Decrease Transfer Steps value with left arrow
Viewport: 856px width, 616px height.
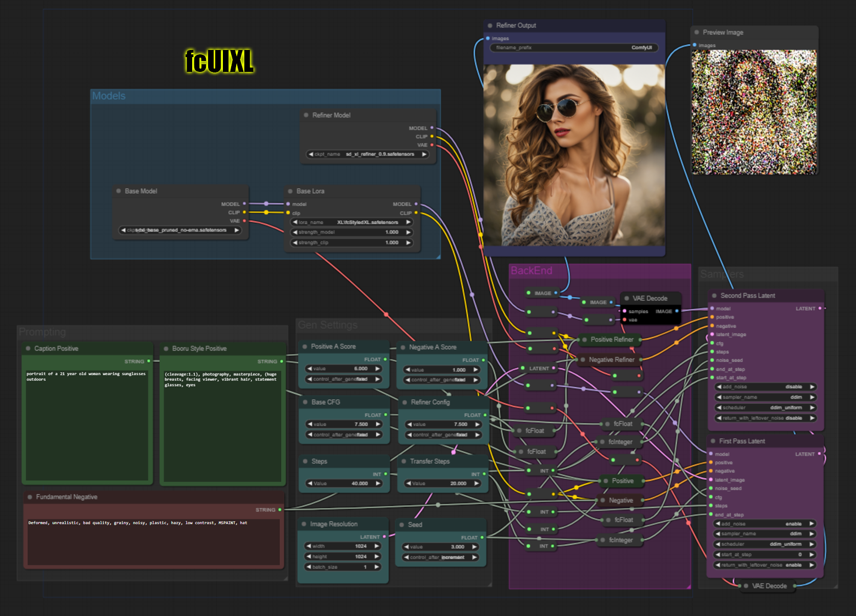coord(408,484)
